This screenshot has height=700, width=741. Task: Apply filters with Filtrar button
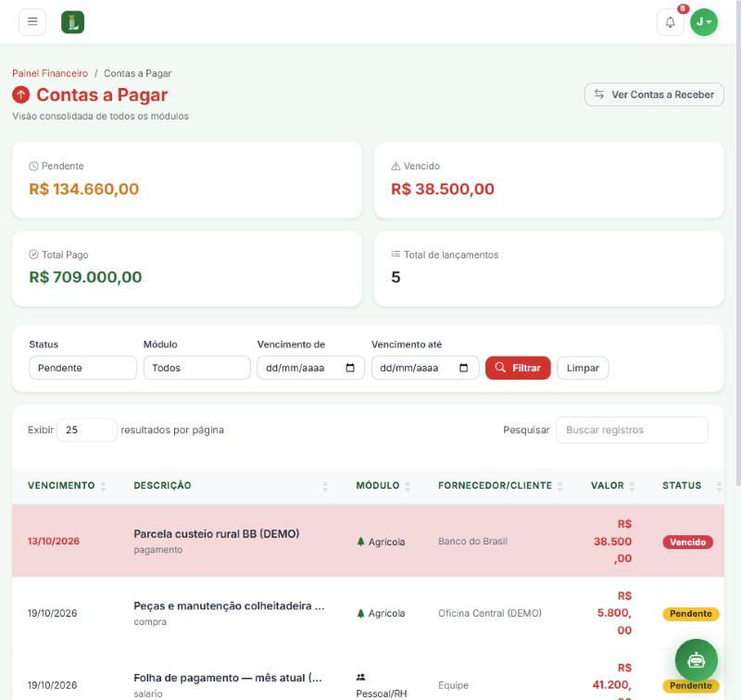(x=518, y=368)
